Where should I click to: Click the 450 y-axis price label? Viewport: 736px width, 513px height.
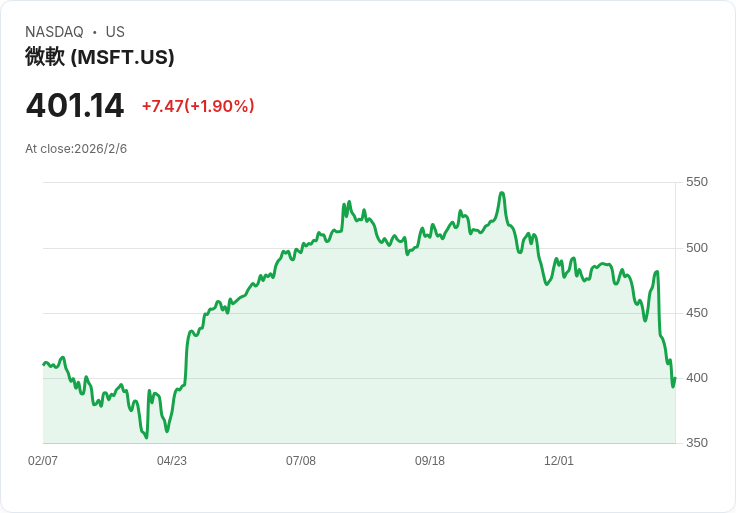point(697,313)
